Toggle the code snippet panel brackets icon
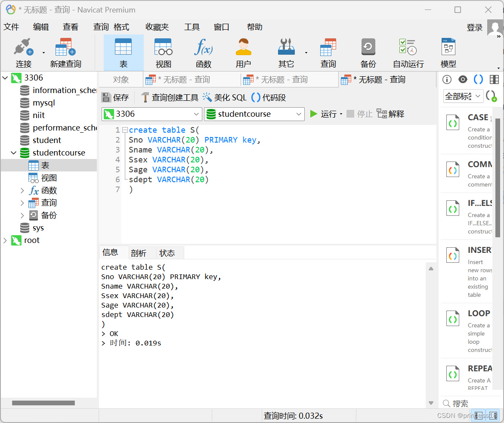This screenshot has height=423, width=504. (x=478, y=79)
